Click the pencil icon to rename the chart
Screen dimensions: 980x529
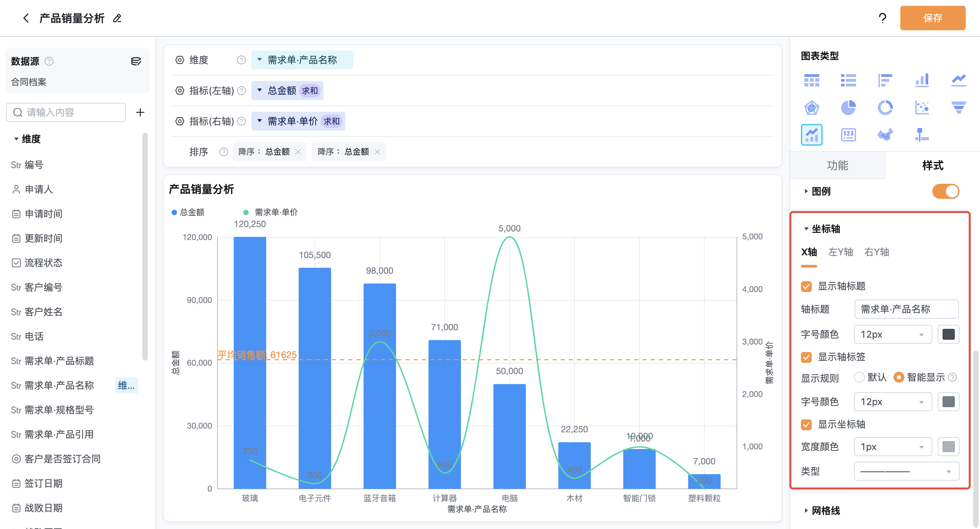117,18
